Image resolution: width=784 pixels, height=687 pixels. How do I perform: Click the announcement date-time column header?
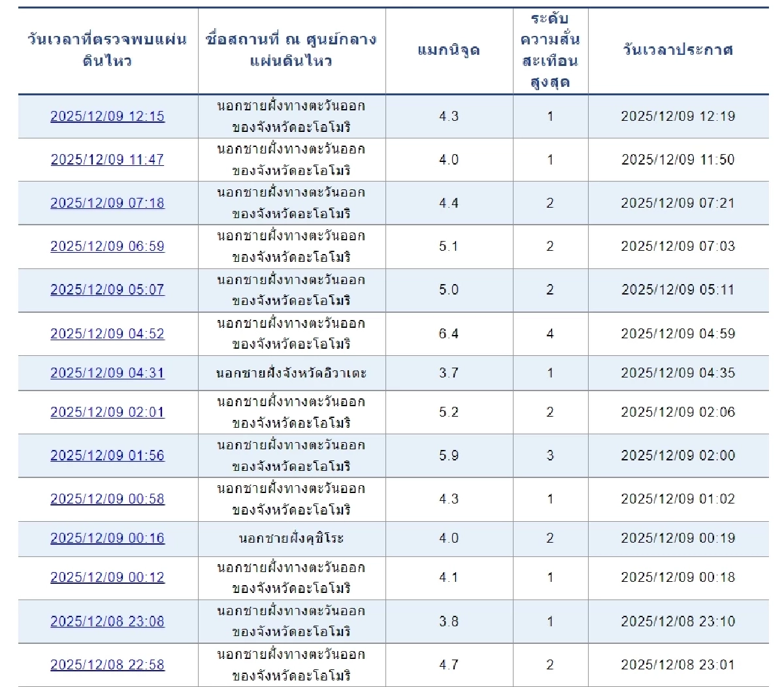[x=678, y=48]
